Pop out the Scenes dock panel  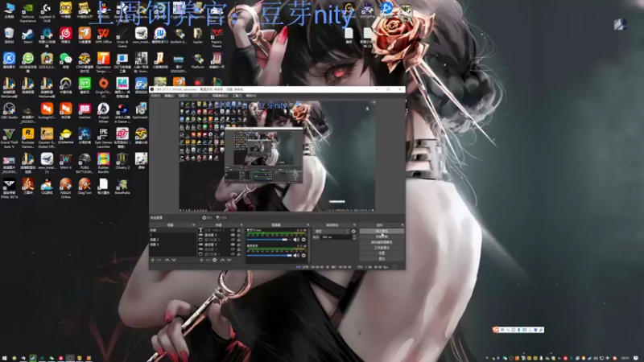click(193, 225)
